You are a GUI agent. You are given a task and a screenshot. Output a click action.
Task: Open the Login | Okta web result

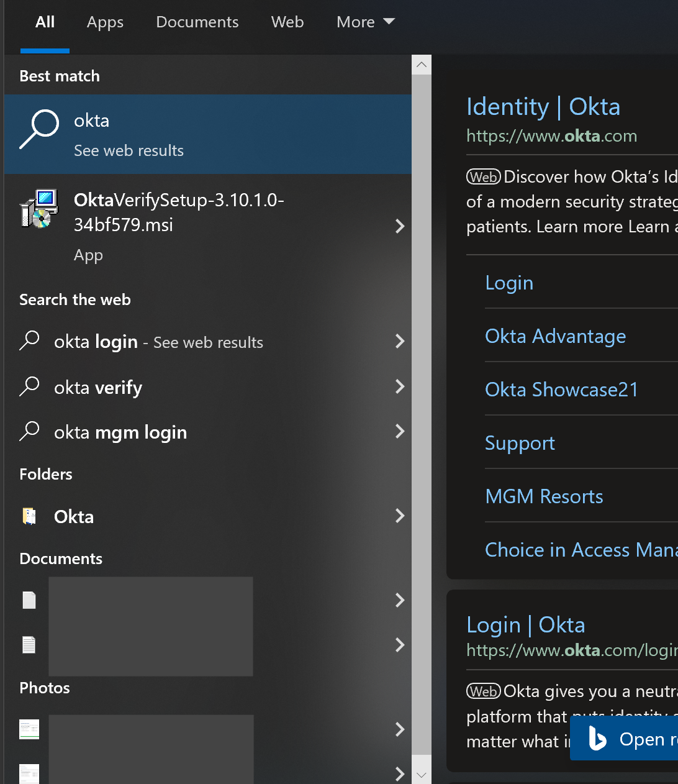click(x=526, y=625)
